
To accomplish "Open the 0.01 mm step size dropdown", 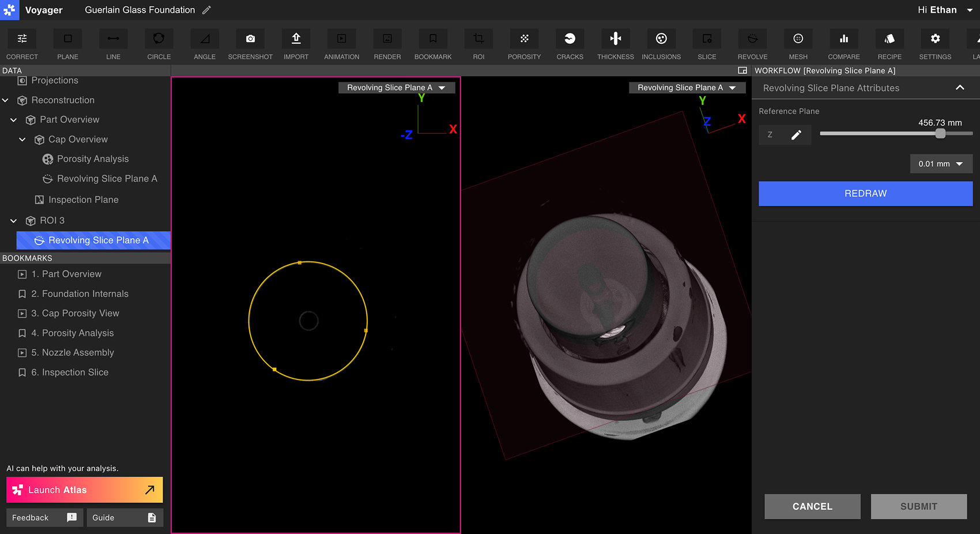I will pos(941,164).
